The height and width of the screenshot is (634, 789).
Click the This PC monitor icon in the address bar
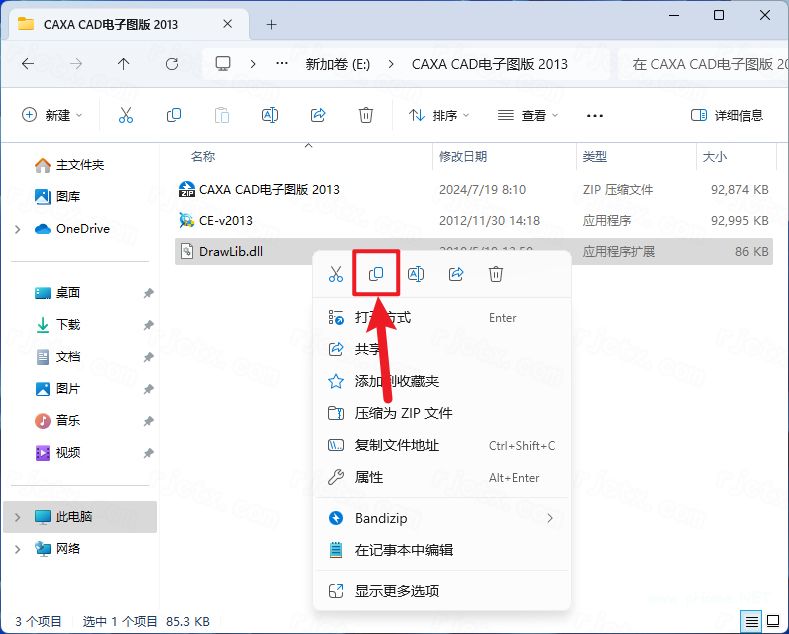pyautogui.click(x=223, y=63)
